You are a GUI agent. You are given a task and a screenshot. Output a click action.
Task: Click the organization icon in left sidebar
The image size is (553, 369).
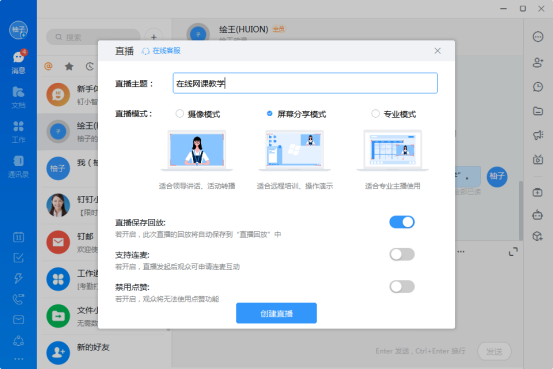(18, 341)
